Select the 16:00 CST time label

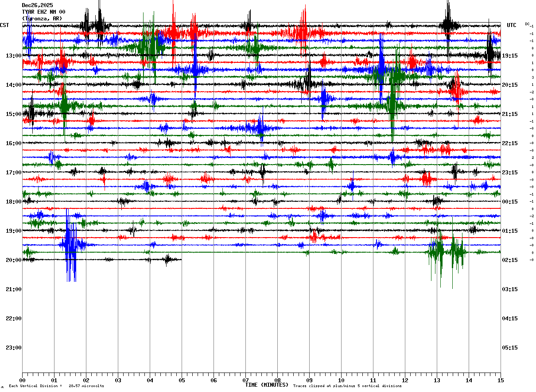click(13, 143)
